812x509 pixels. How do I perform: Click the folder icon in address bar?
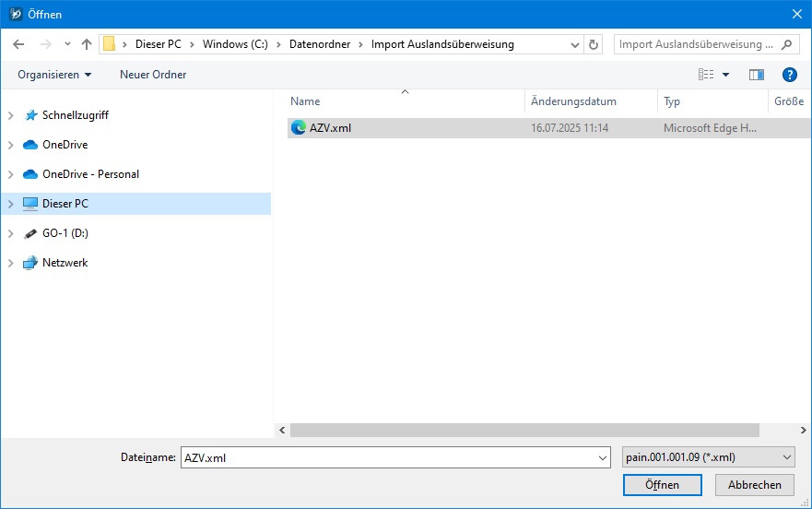click(109, 44)
